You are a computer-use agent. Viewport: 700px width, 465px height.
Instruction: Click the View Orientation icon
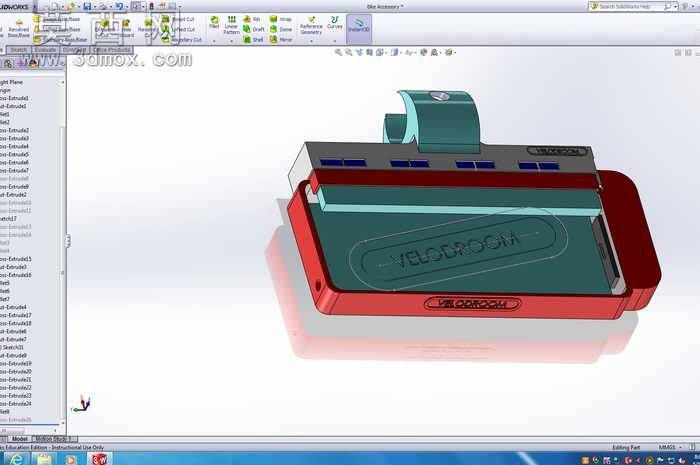point(379,52)
